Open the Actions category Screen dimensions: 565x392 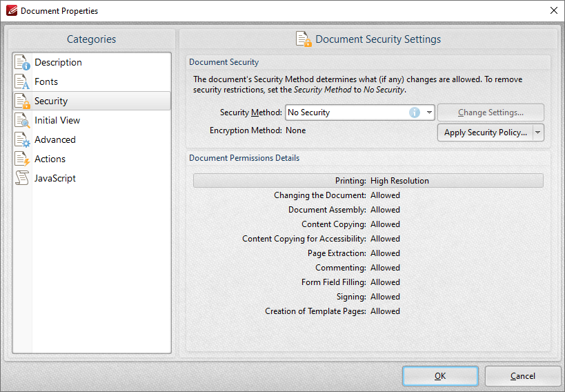pos(92,159)
